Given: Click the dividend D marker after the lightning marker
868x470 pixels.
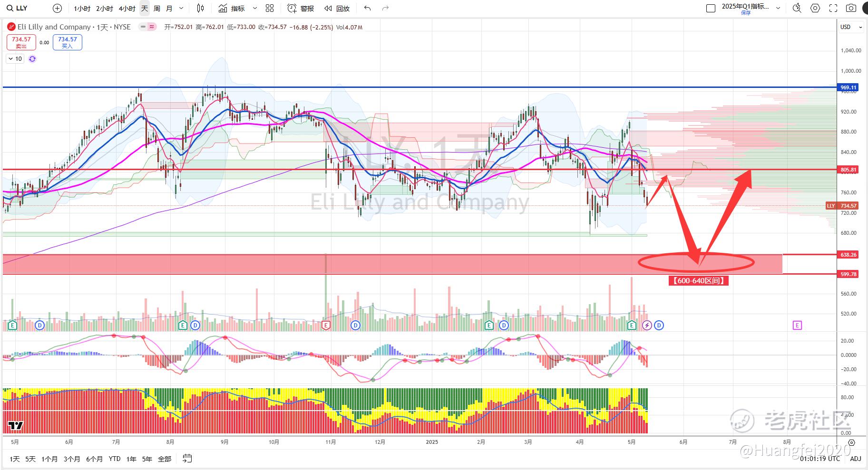Looking at the screenshot, I should tap(659, 326).
